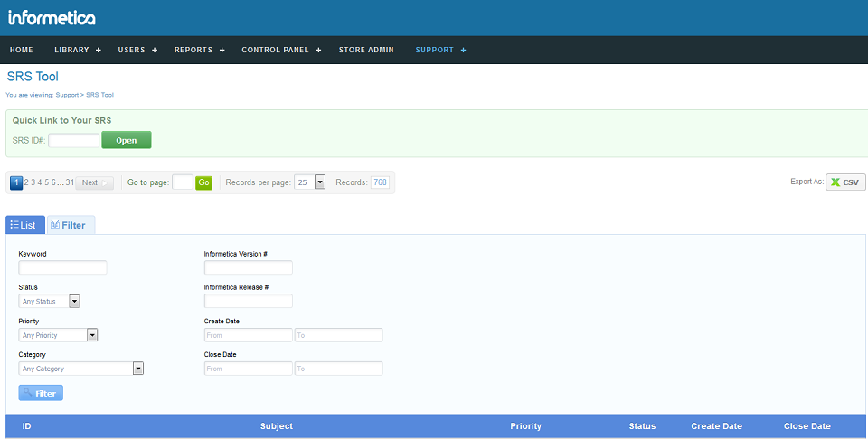Switch to the Filter tab
The image size is (868, 439).
pos(71,225)
